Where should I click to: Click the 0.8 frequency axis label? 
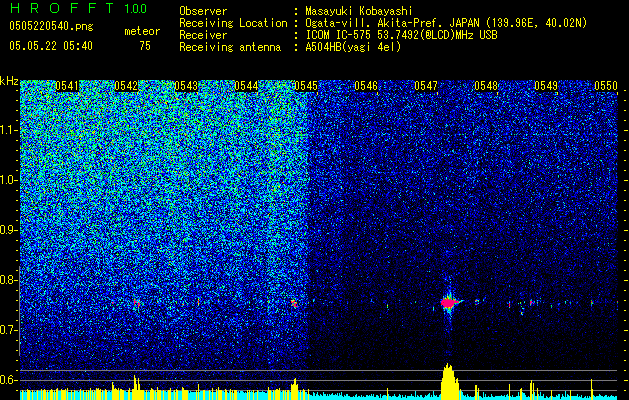point(9,280)
